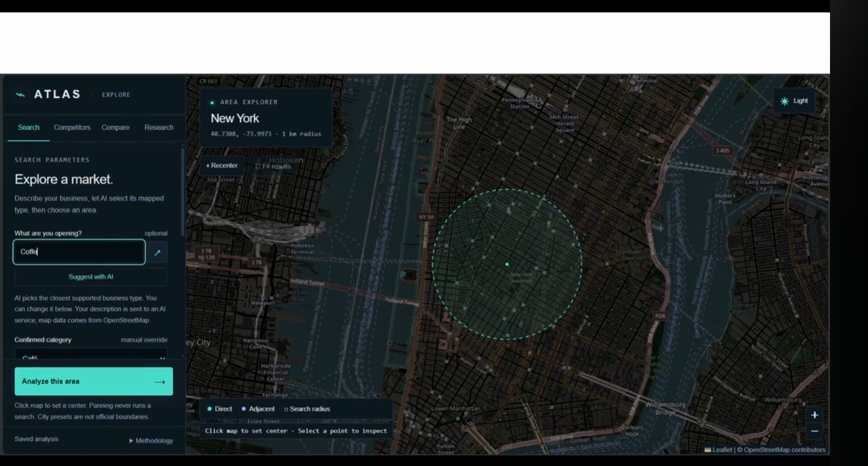Toggle the Light theme switch

tap(794, 101)
